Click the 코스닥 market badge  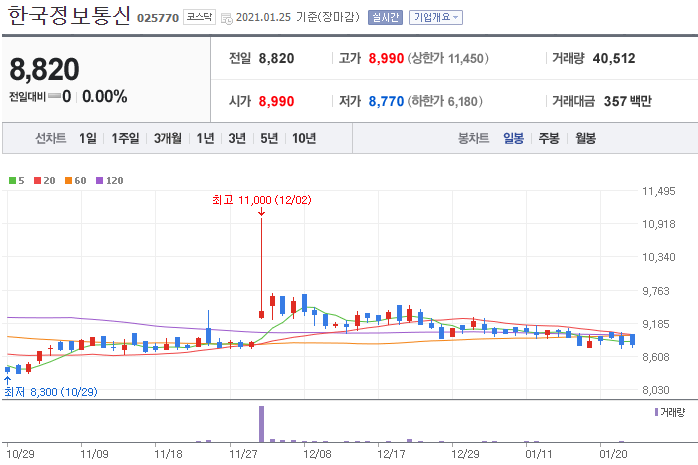click(x=199, y=17)
